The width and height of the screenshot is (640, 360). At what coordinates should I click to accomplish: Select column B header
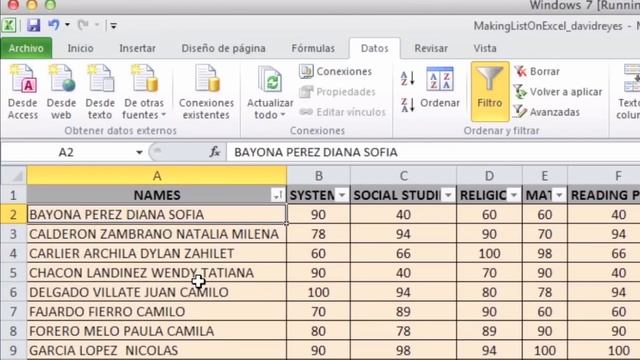coord(318,176)
